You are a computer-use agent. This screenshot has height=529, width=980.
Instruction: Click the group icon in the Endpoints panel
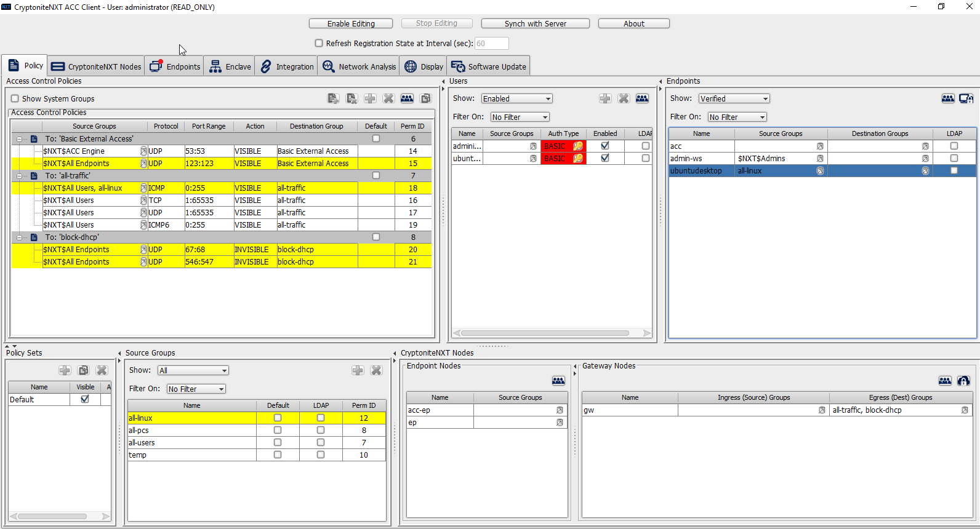click(948, 98)
